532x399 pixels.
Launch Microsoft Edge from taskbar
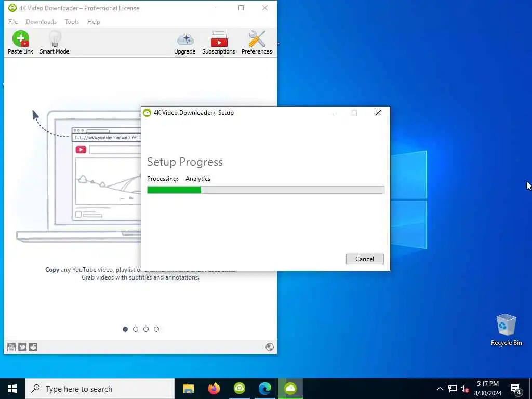tap(264, 389)
